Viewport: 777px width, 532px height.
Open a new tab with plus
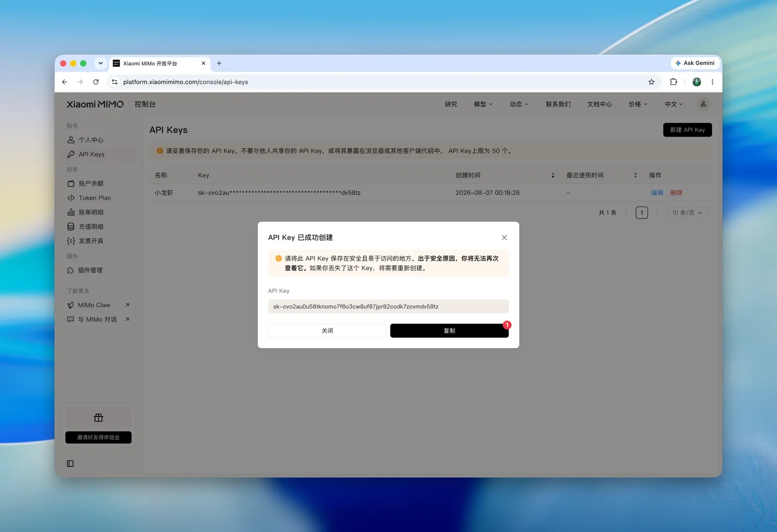[219, 63]
